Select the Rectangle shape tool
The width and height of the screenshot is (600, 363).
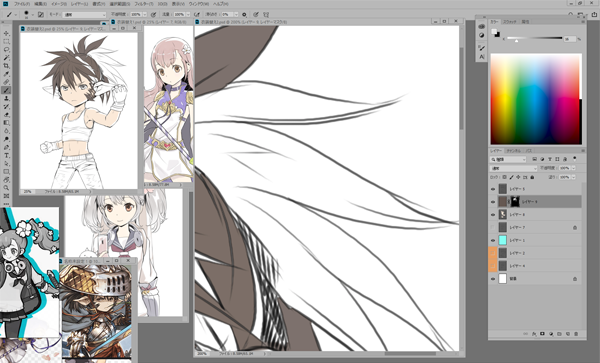point(6,171)
